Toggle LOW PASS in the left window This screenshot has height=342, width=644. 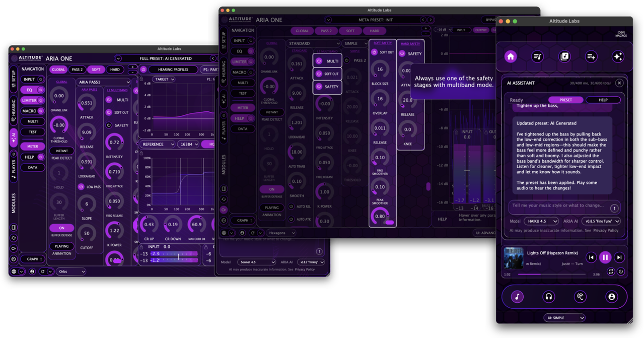pyautogui.click(x=81, y=187)
